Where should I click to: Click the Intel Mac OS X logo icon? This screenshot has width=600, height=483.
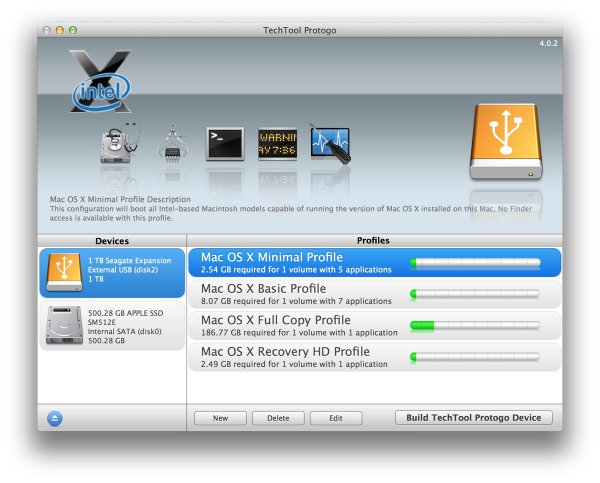[x=101, y=82]
